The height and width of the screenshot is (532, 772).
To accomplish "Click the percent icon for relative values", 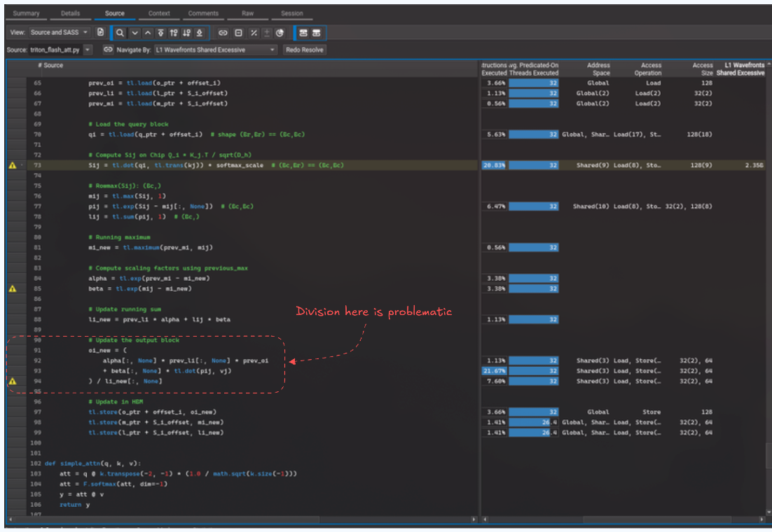I will point(254,33).
